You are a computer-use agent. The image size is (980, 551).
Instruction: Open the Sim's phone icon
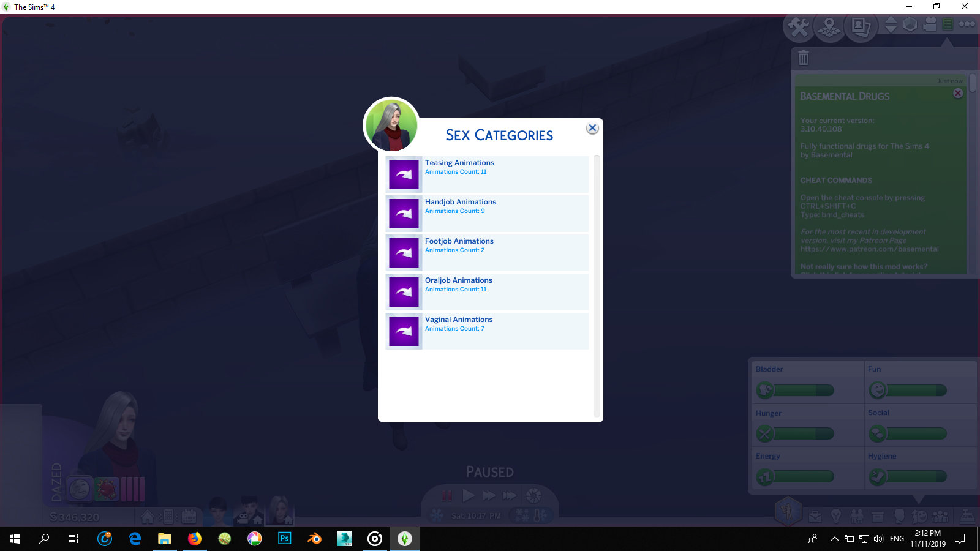(168, 517)
